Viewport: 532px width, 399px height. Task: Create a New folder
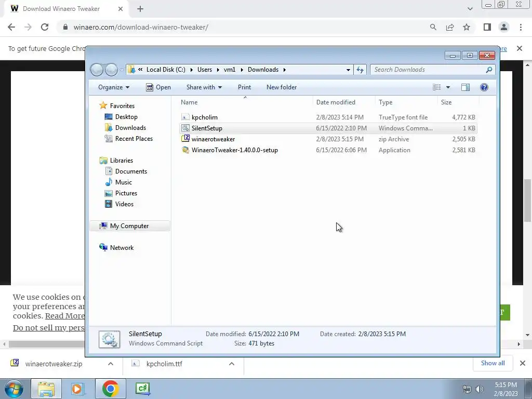coord(282,87)
